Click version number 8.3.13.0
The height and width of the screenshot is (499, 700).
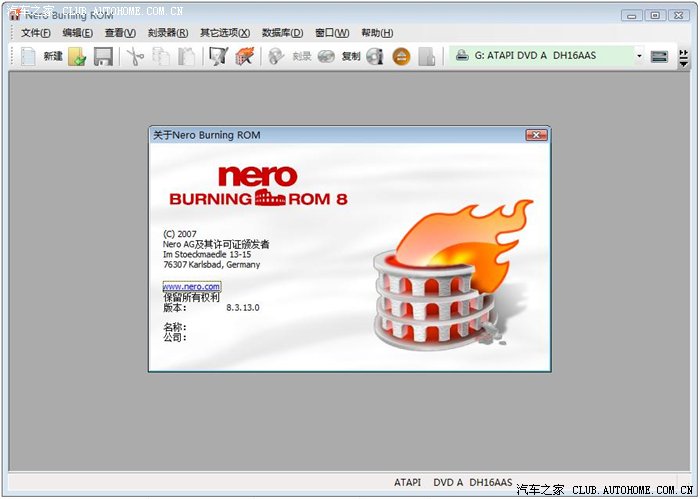[x=243, y=308]
